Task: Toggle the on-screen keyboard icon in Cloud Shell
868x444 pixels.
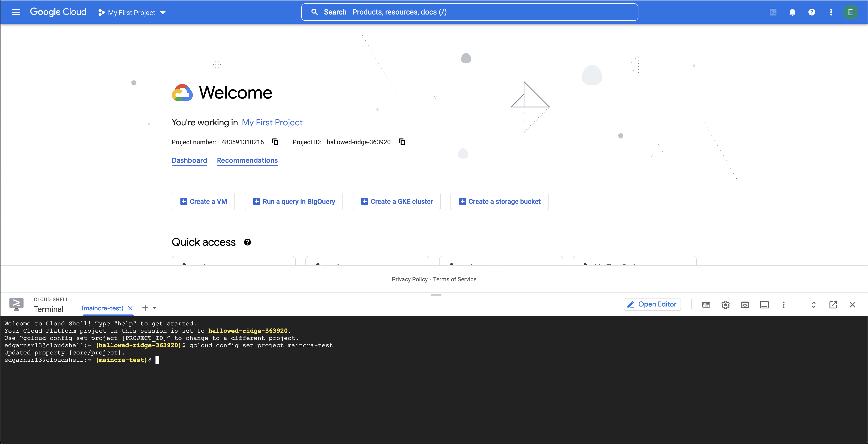Action: (x=706, y=305)
